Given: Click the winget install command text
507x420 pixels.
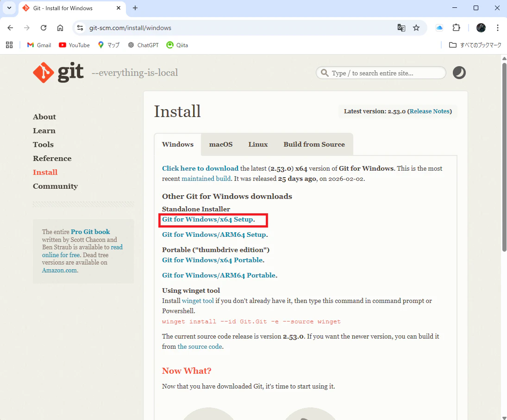Looking at the screenshot, I should pyautogui.click(x=251, y=322).
